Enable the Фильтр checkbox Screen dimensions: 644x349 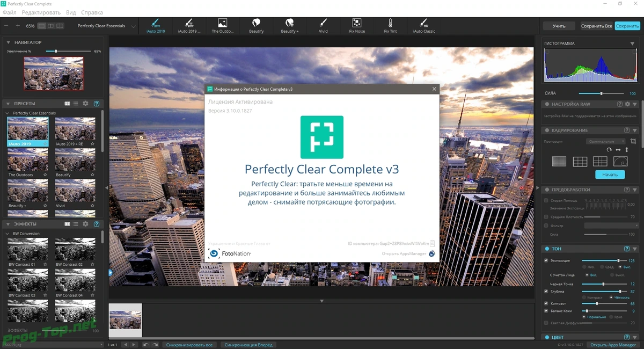point(546,226)
